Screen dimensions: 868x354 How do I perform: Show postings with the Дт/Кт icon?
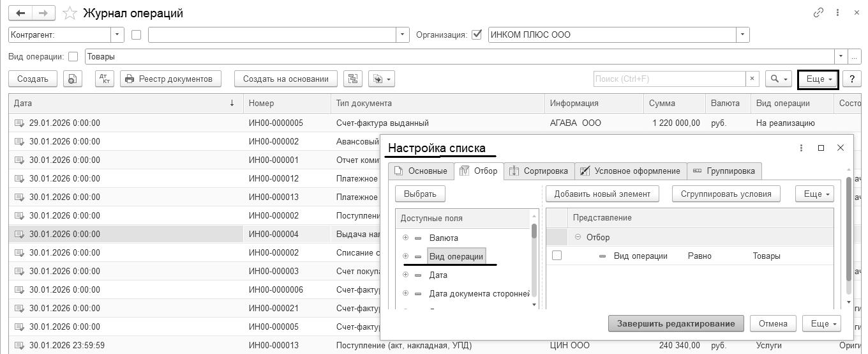coord(105,79)
